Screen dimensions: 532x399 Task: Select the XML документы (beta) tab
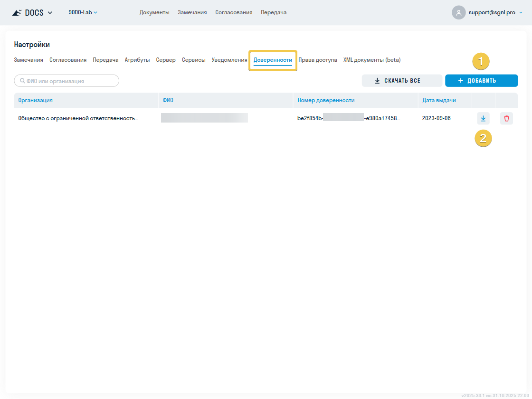click(372, 60)
